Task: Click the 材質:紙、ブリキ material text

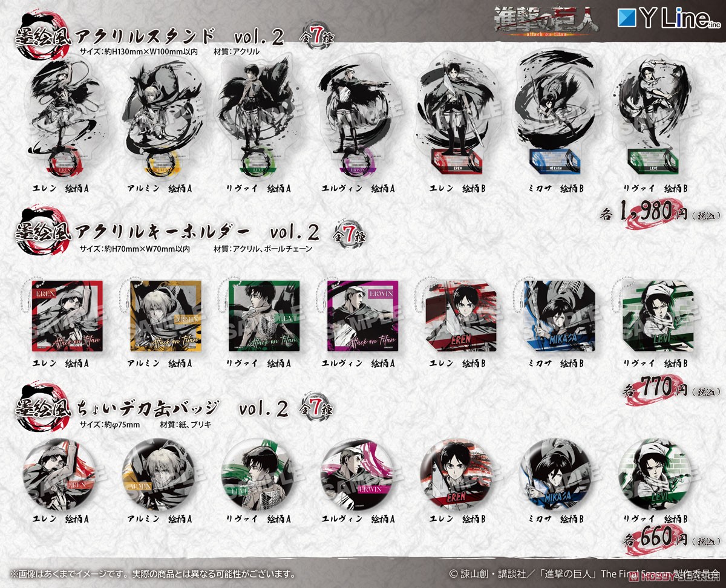Action: point(186,425)
